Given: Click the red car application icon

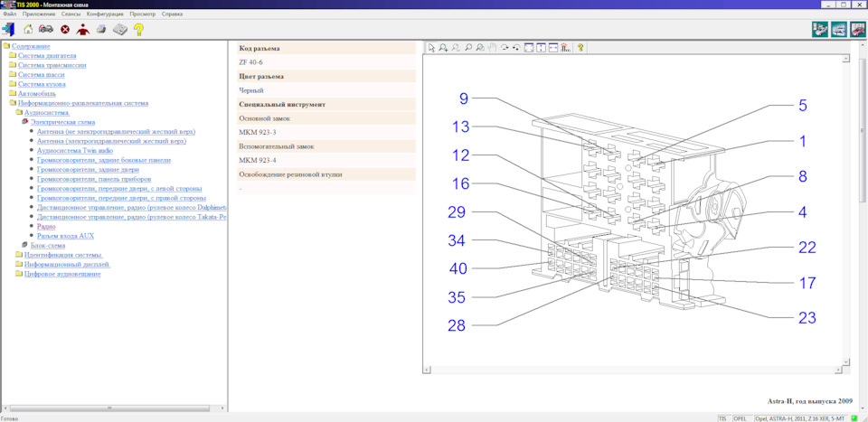Looking at the screenshot, I should [x=856, y=29].
